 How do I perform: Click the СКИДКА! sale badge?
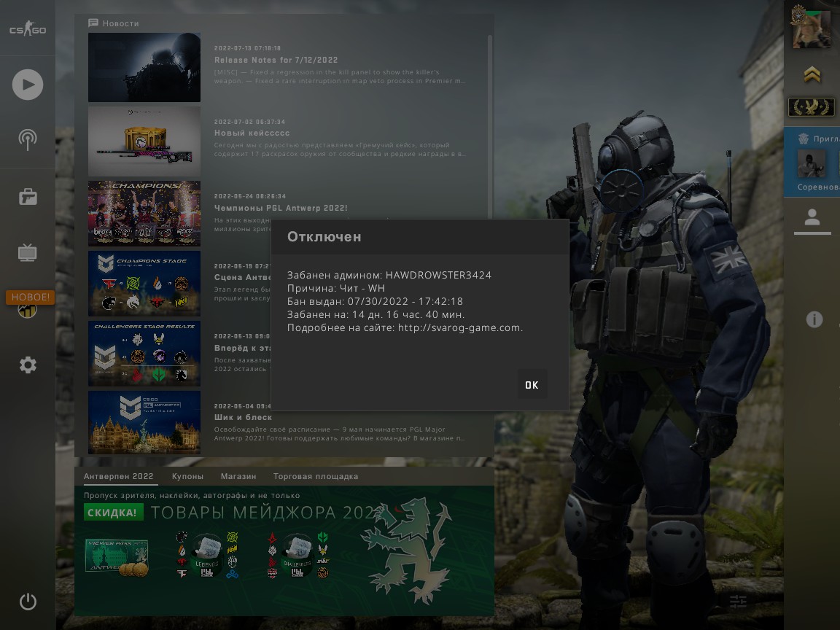tap(114, 512)
